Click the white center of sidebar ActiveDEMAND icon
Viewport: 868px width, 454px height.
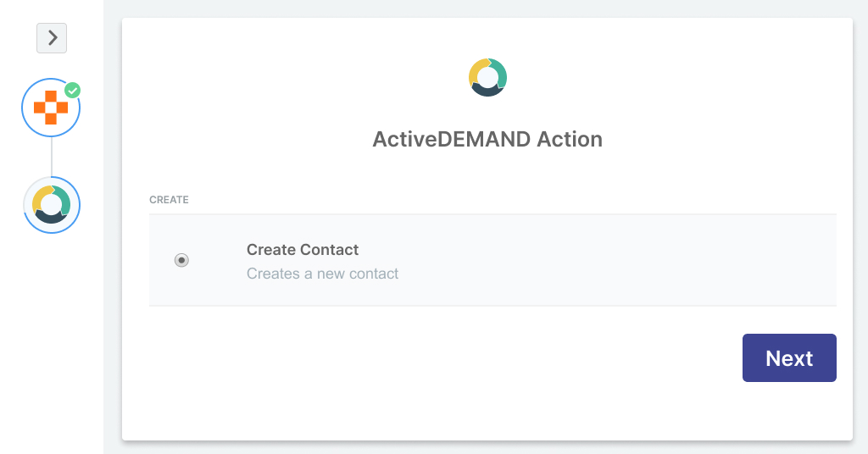[x=51, y=205]
